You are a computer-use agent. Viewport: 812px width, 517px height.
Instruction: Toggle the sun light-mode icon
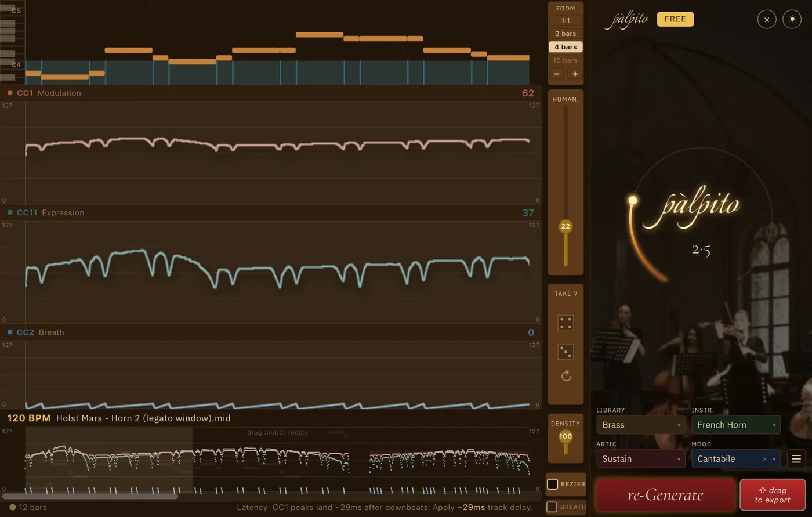(x=792, y=19)
